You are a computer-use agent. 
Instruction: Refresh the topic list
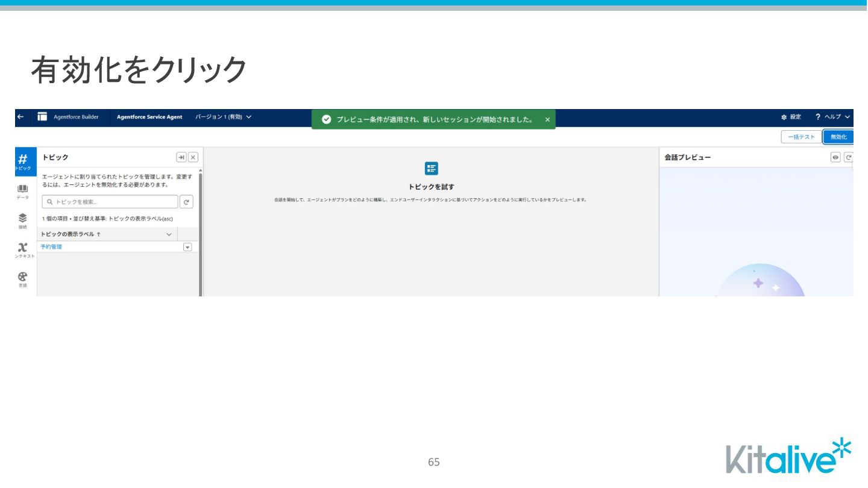[187, 202]
